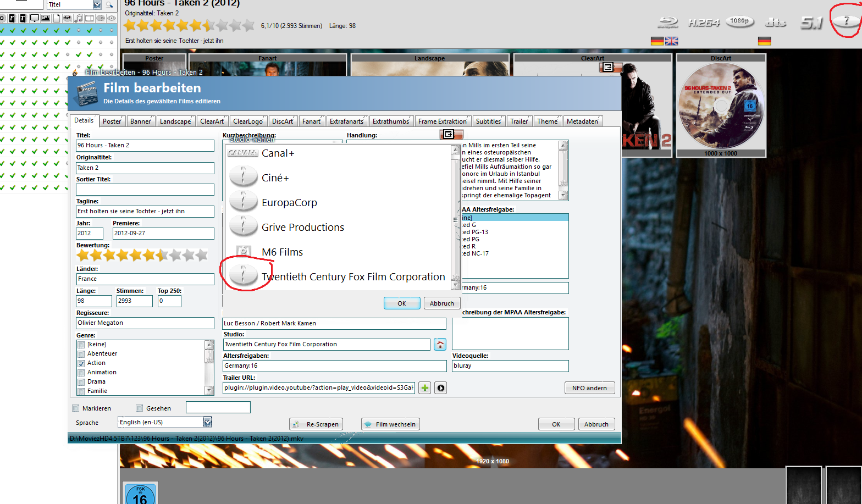Click genre list scroll-up arrow
Viewport: 862px width, 504px height.
(x=209, y=345)
